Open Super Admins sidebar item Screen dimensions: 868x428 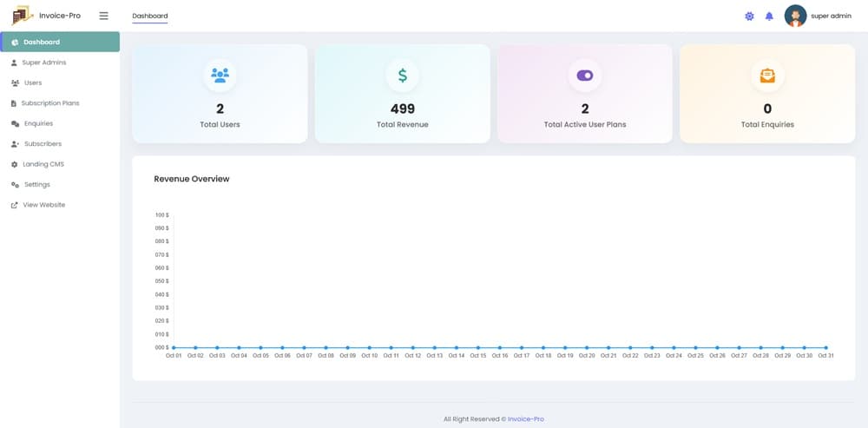(43, 63)
